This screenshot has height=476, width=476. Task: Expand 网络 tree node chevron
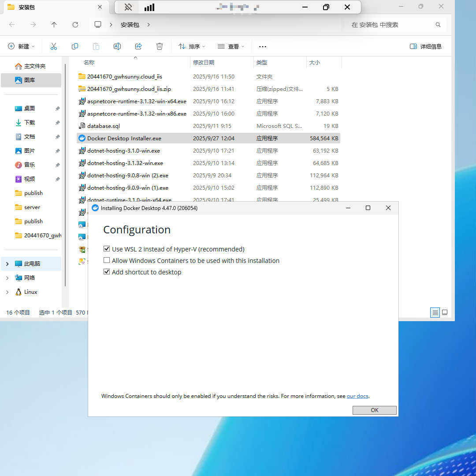[7, 277]
